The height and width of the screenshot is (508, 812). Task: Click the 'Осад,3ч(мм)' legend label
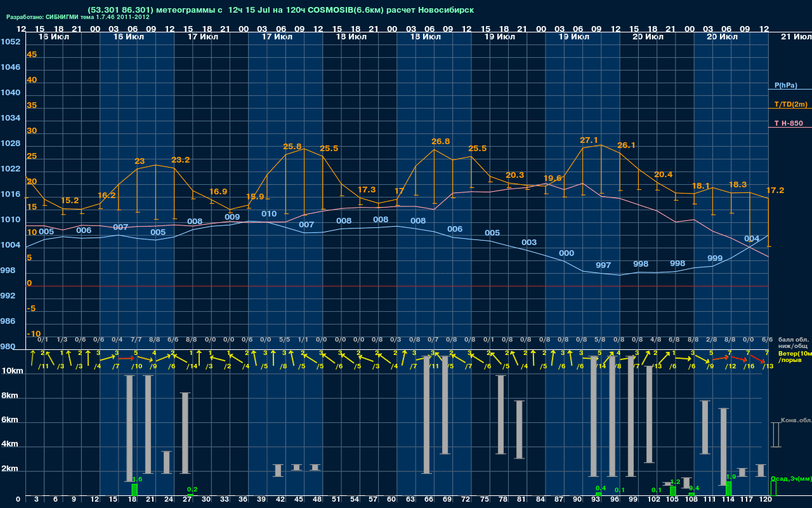pyautogui.click(x=791, y=478)
